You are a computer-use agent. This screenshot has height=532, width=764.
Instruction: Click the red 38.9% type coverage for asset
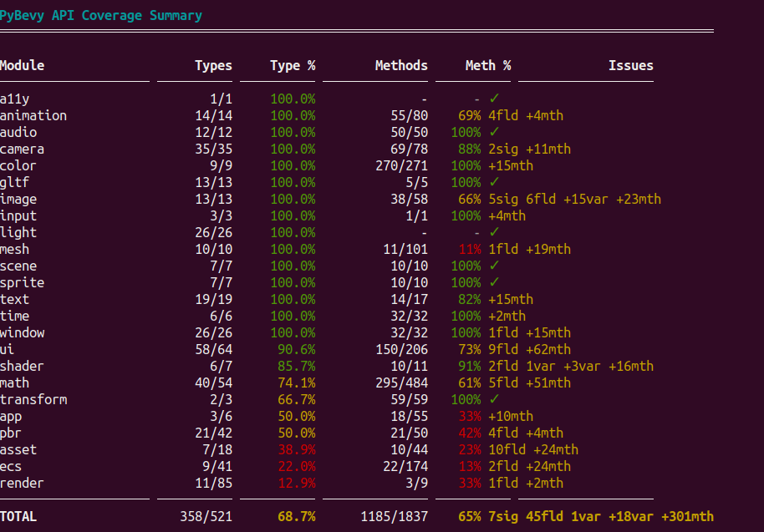coord(297,450)
